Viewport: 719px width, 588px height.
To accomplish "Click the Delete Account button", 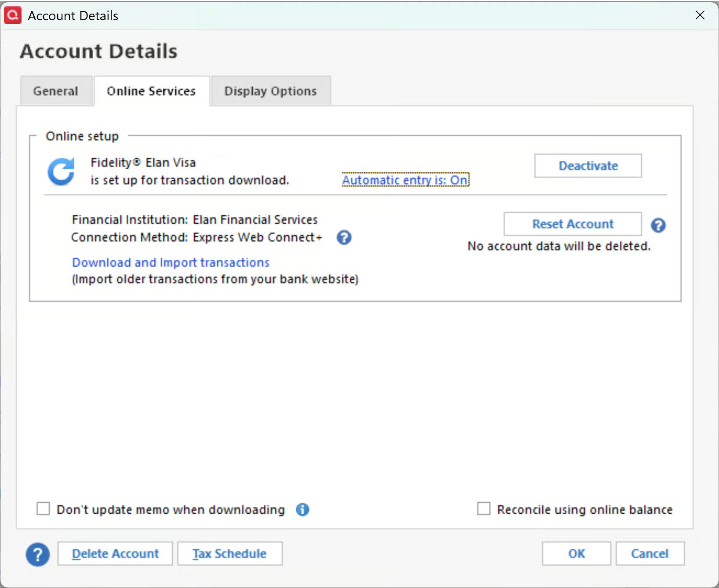I will (x=115, y=554).
